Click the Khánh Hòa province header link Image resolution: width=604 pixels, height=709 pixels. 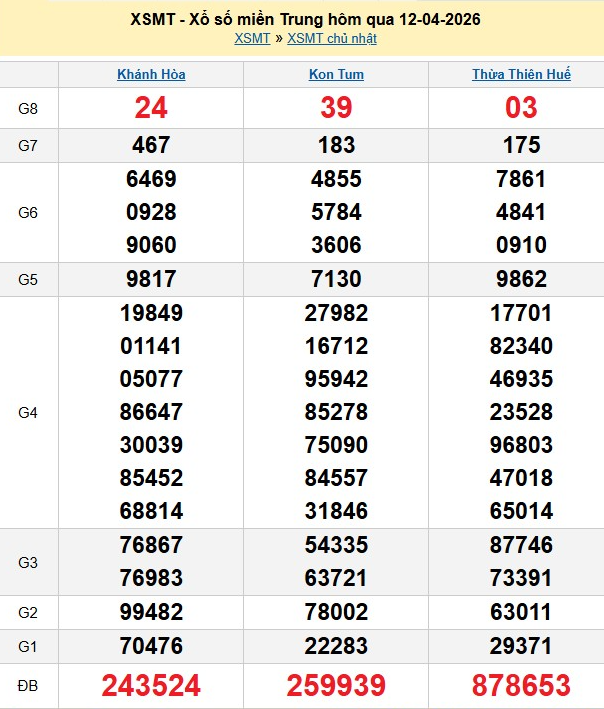coord(151,74)
